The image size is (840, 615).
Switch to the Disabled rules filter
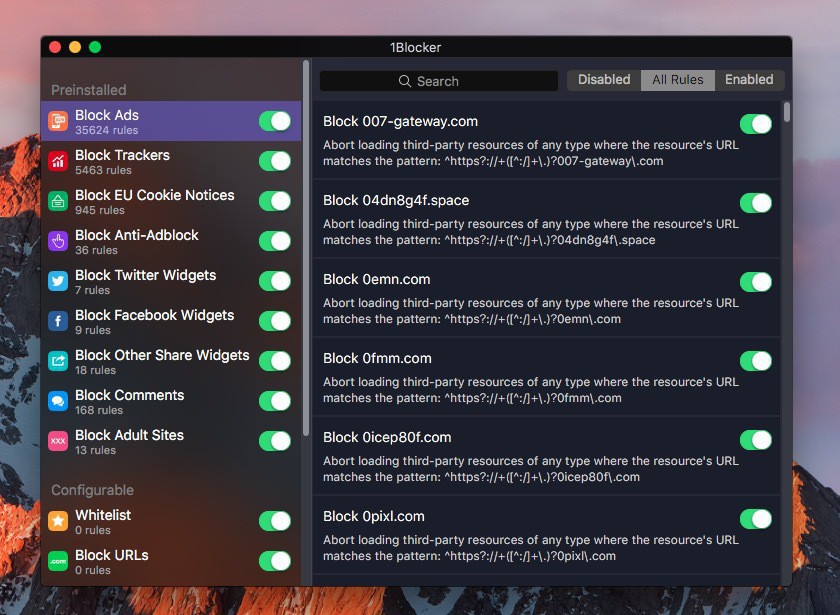(604, 80)
